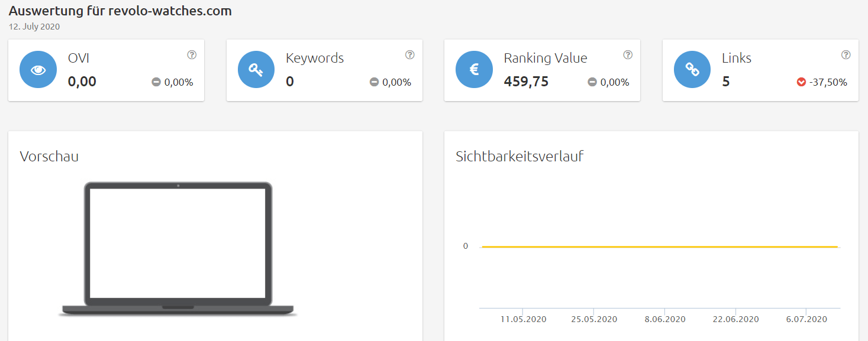
Task: Select the 11.05.2020 chart axis label
Action: coord(524,319)
